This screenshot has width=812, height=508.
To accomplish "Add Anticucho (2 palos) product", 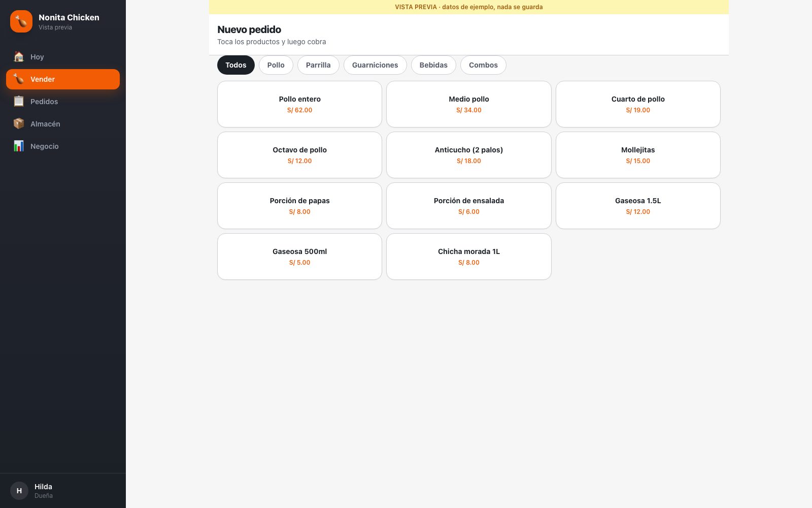I will tap(469, 155).
